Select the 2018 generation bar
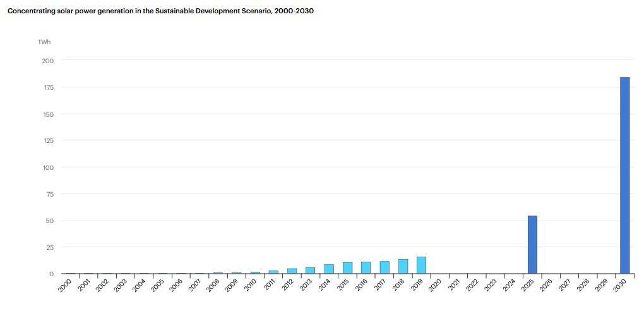644x311 pixels. [x=403, y=267]
